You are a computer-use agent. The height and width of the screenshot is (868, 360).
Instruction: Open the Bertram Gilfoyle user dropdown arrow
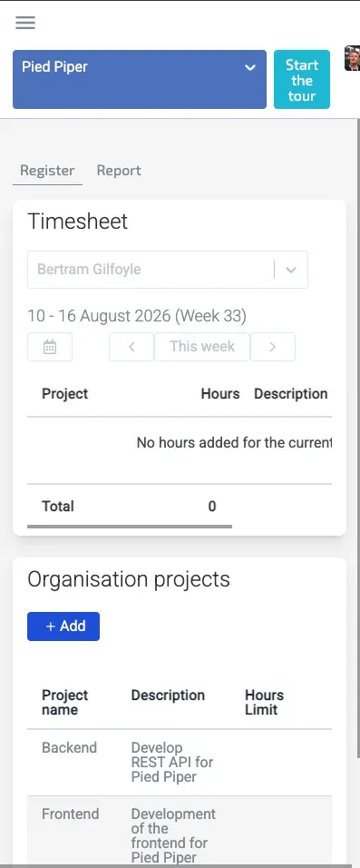point(291,270)
